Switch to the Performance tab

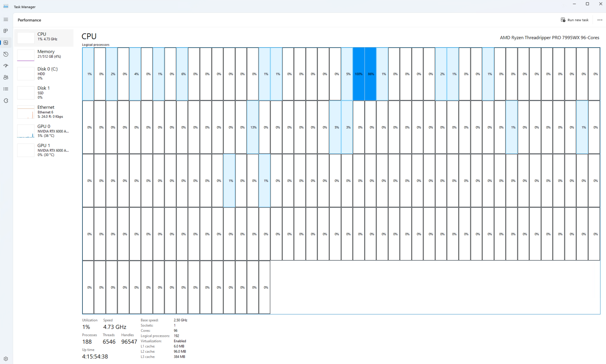pos(29,20)
